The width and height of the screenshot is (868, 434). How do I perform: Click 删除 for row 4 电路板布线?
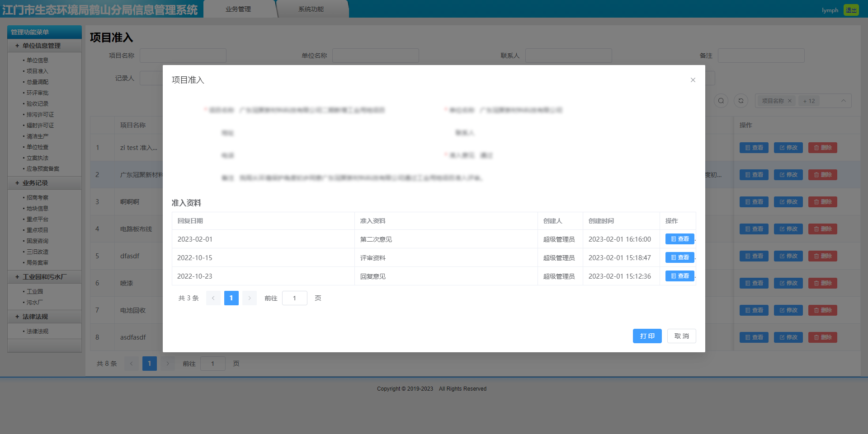click(x=823, y=229)
